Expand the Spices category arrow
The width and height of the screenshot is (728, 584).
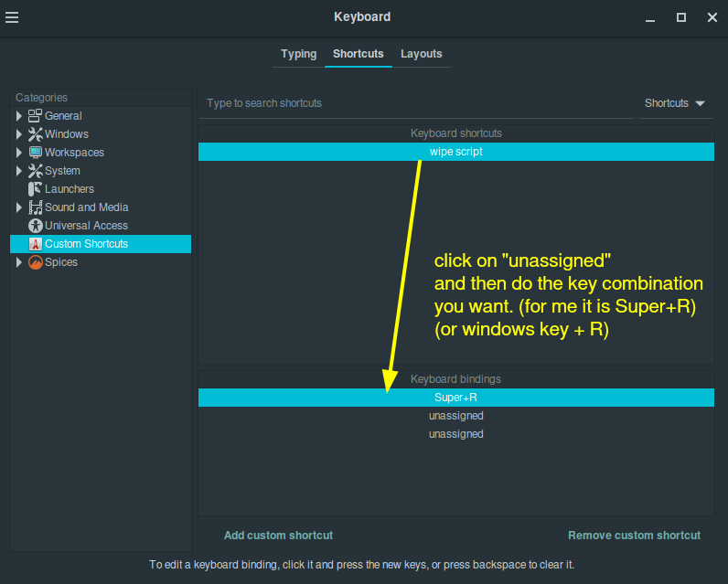[18, 262]
